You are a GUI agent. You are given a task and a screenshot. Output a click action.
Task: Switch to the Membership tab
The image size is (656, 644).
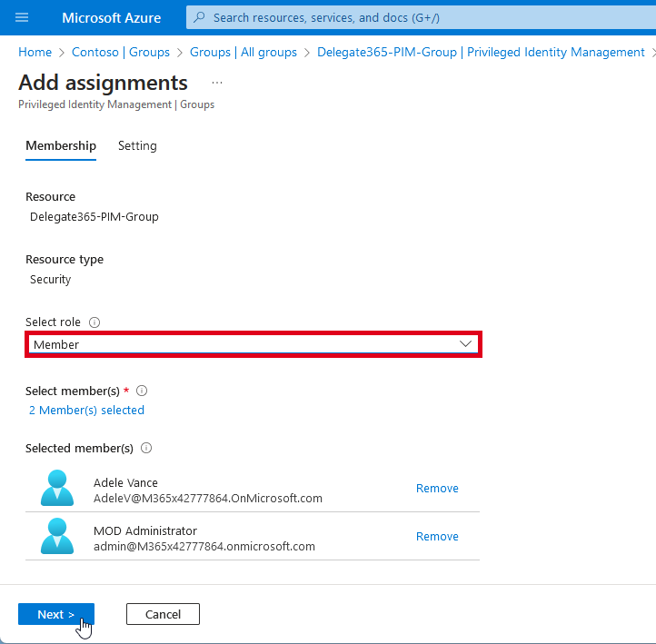pos(61,146)
